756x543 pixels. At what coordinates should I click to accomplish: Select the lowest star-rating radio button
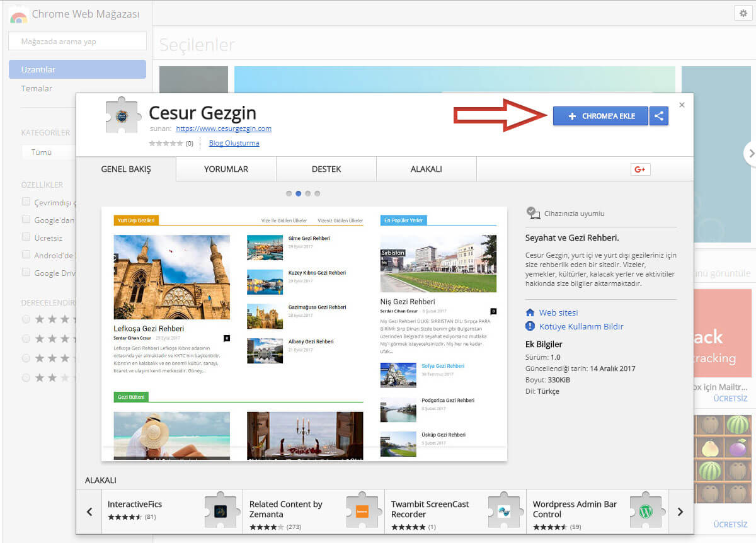tap(26, 378)
